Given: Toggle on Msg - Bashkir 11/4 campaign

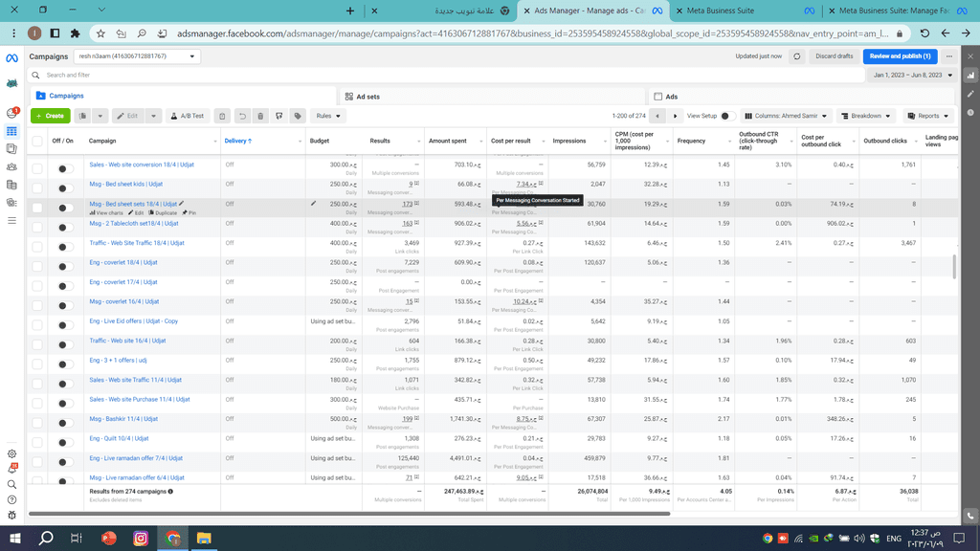Looking at the screenshot, I should click(64, 423).
